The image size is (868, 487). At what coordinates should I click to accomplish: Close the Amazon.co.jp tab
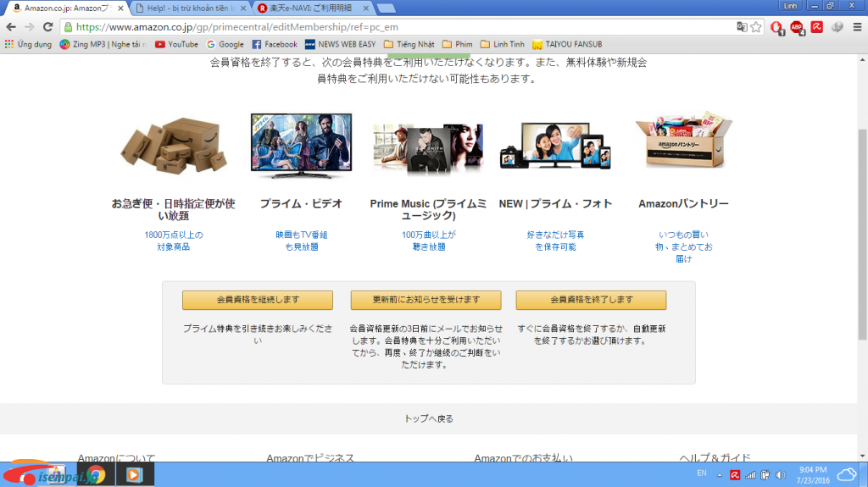click(120, 8)
